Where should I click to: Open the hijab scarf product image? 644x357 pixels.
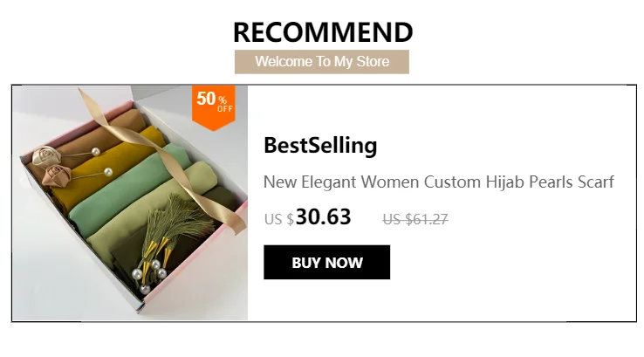tap(130, 203)
